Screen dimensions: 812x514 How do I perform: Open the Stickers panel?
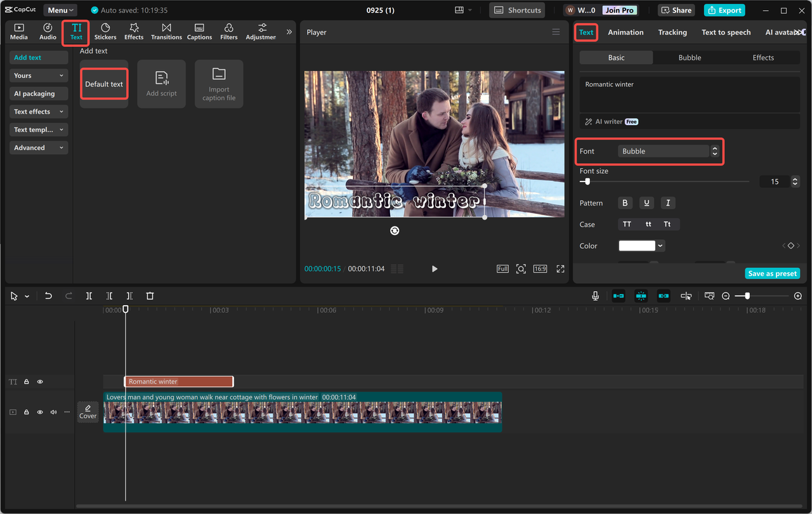[105, 32]
